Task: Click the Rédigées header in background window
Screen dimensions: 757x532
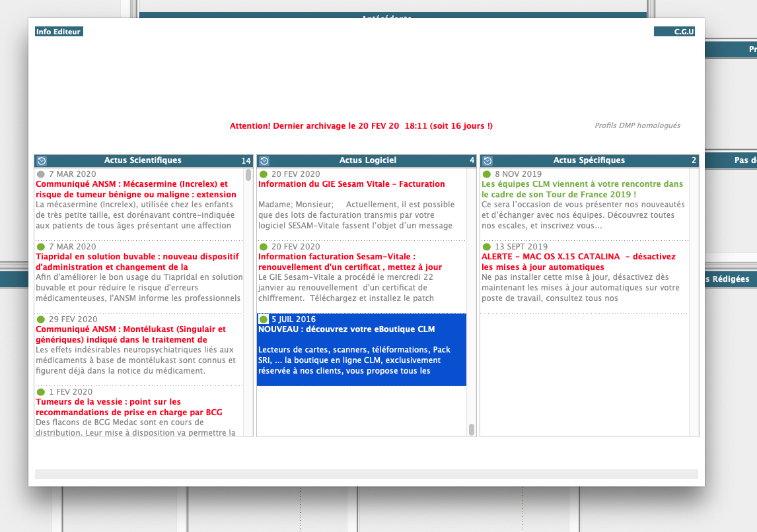Action: coord(731,279)
